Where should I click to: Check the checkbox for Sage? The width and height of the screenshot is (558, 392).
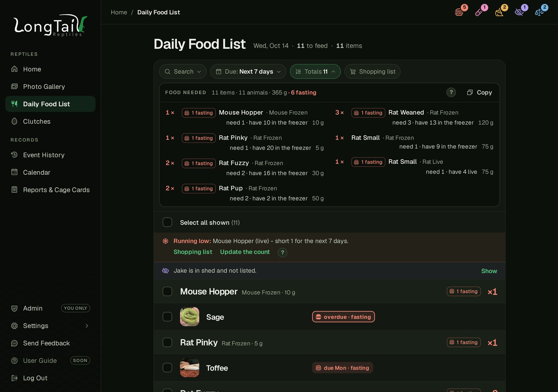tap(167, 317)
